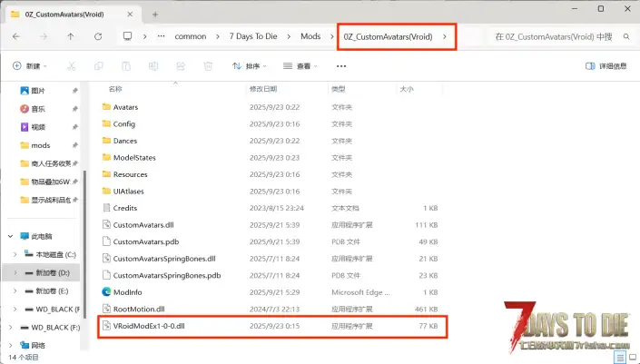Open the ModInfo Edge file icon
This screenshot has height=364, width=640.
coord(106,291)
